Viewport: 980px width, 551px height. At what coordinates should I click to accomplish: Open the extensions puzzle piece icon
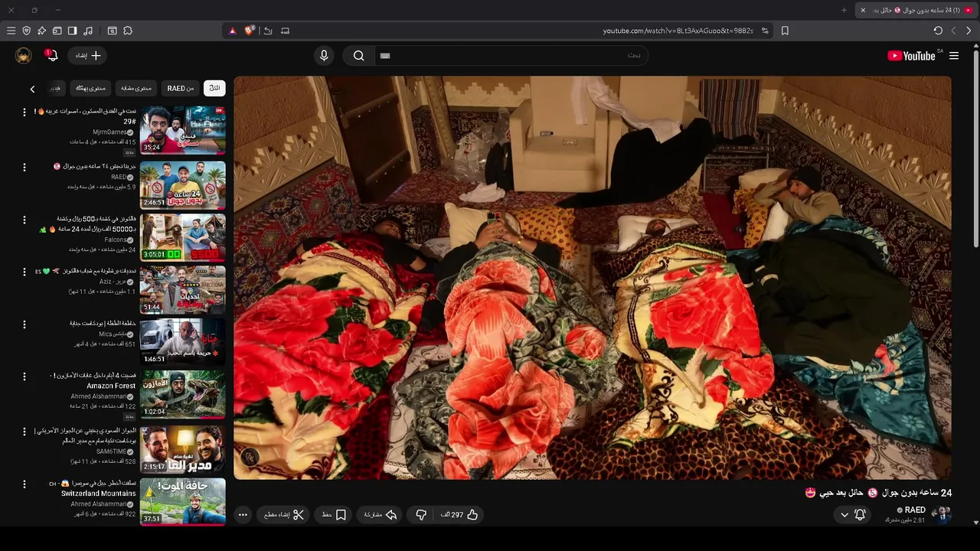pyautogui.click(x=128, y=31)
